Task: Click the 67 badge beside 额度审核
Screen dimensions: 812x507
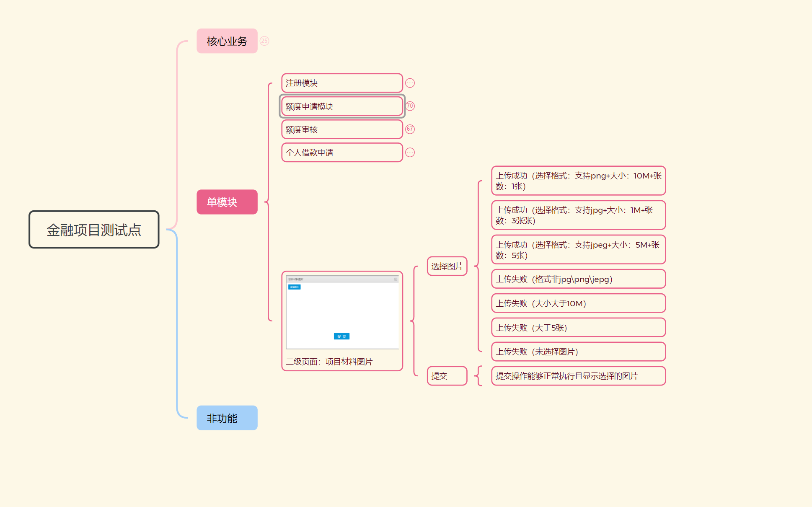Action: [410, 129]
